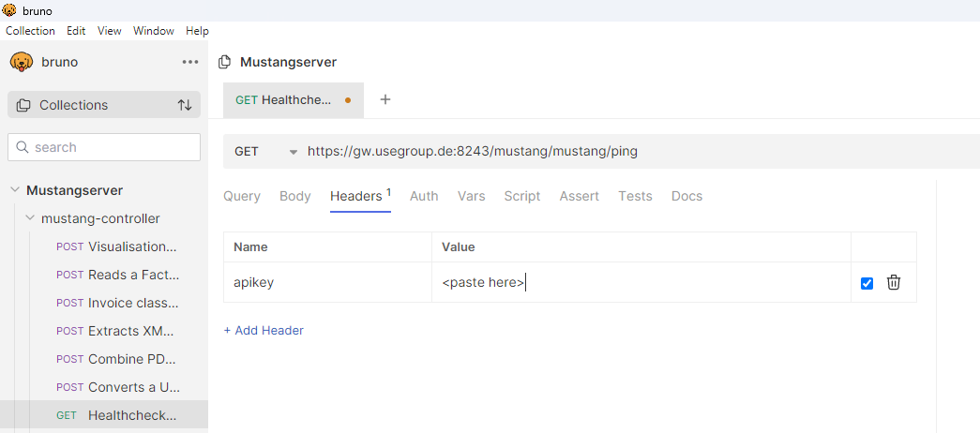Disable the apikey header checkbox
The image size is (980, 433).
[867, 283]
